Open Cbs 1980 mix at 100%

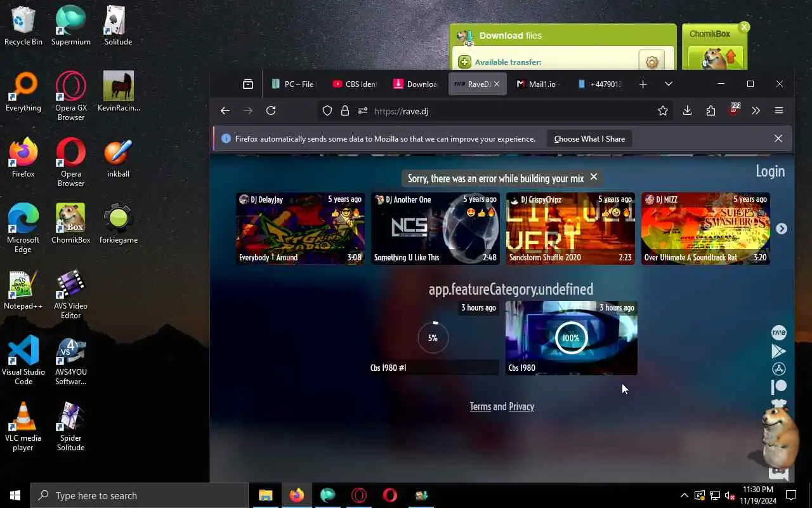coord(571,338)
